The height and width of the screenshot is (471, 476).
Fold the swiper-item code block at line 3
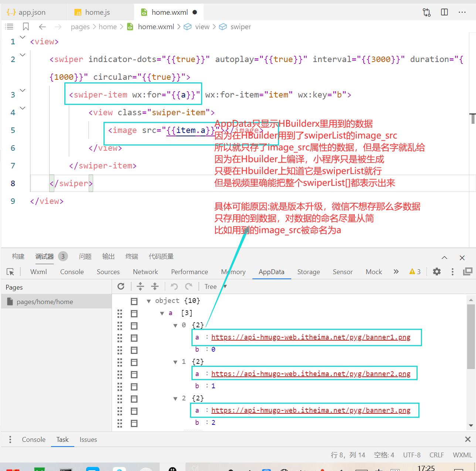pos(23,91)
